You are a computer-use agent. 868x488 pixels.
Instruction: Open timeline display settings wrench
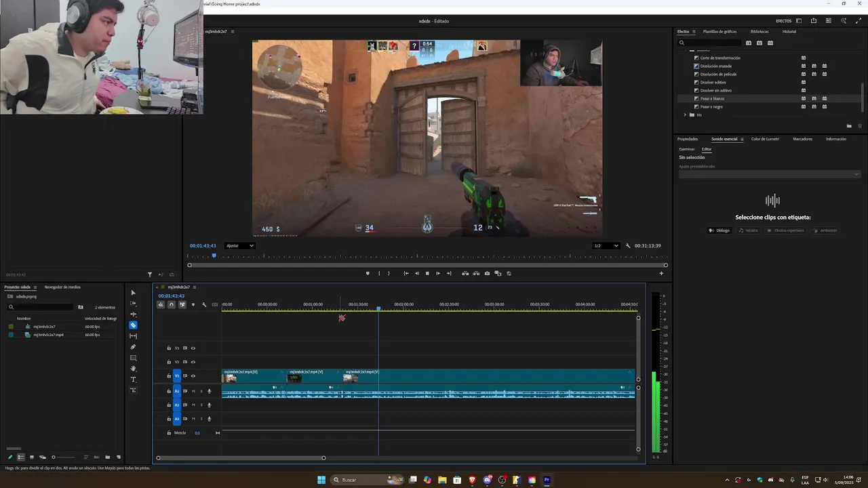click(204, 305)
